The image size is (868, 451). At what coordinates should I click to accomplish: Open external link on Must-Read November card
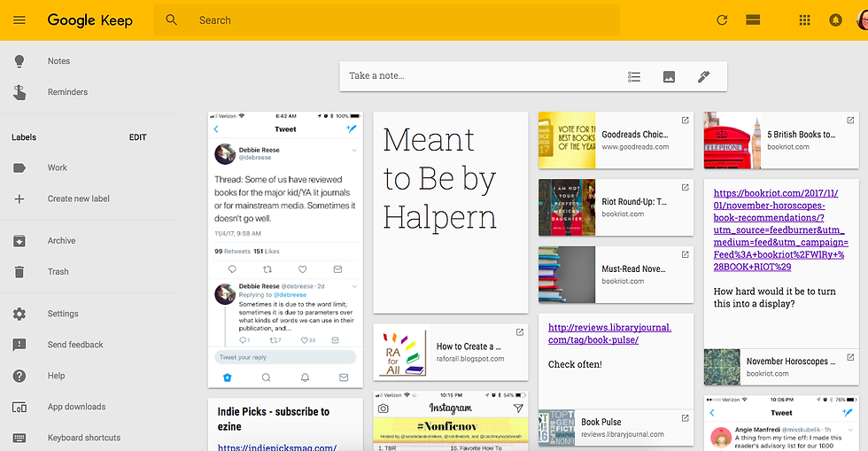686,254
